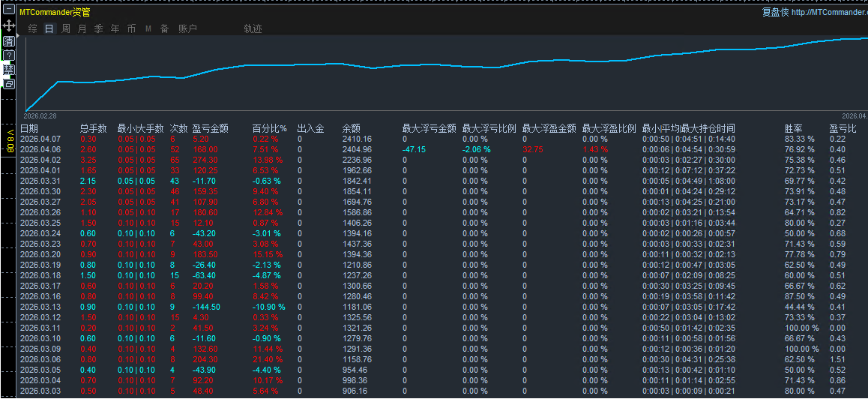This screenshot has height=399, width=868.
Task: Select the 综 summary tab
Action: tap(32, 28)
